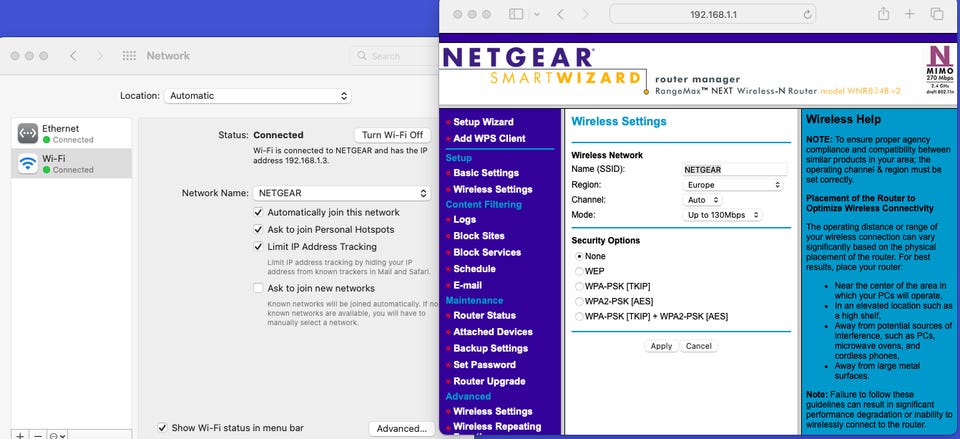960x439 pixels.
Task: Open the Location dropdown
Action: [x=257, y=96]
